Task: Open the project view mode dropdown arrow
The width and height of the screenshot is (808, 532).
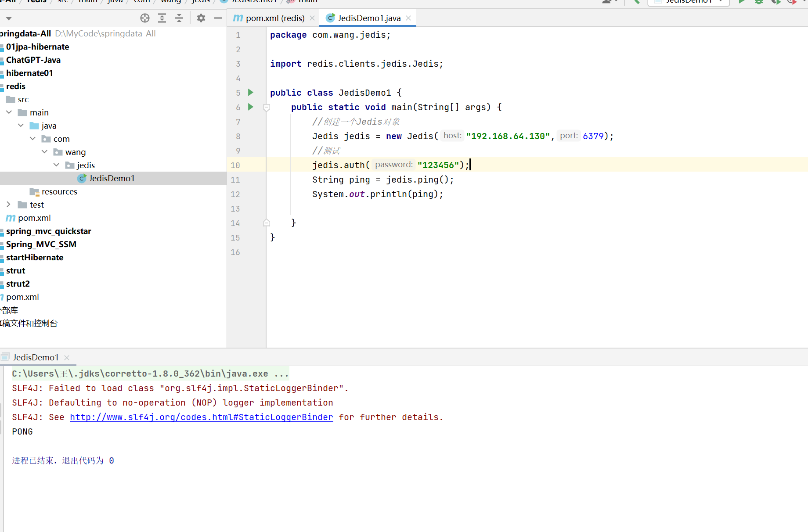Action: 9,18
